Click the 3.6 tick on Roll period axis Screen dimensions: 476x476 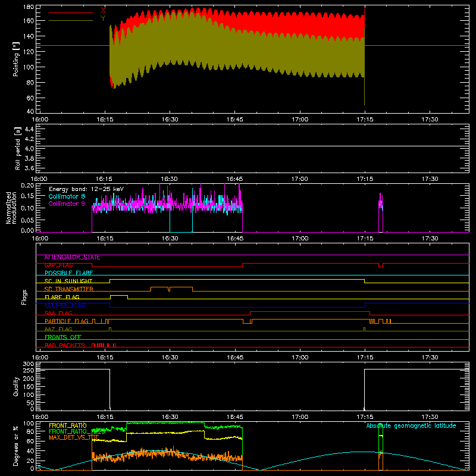[29, 168]
